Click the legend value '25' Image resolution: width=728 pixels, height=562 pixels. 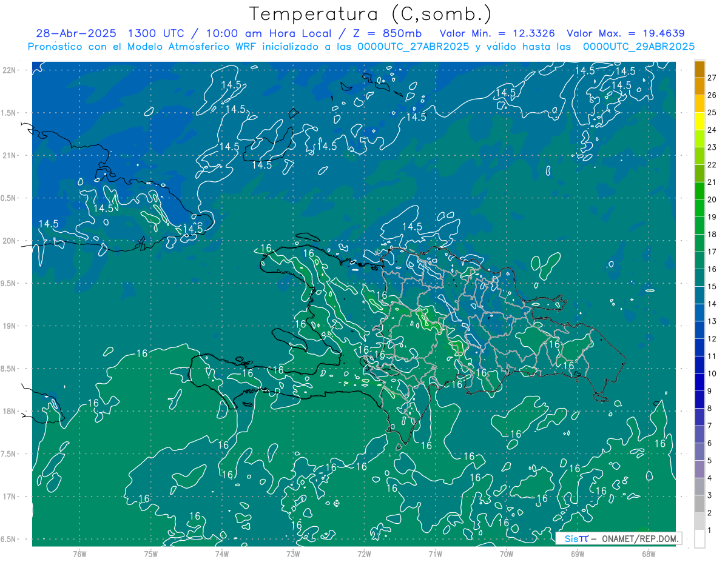[712, 113]
